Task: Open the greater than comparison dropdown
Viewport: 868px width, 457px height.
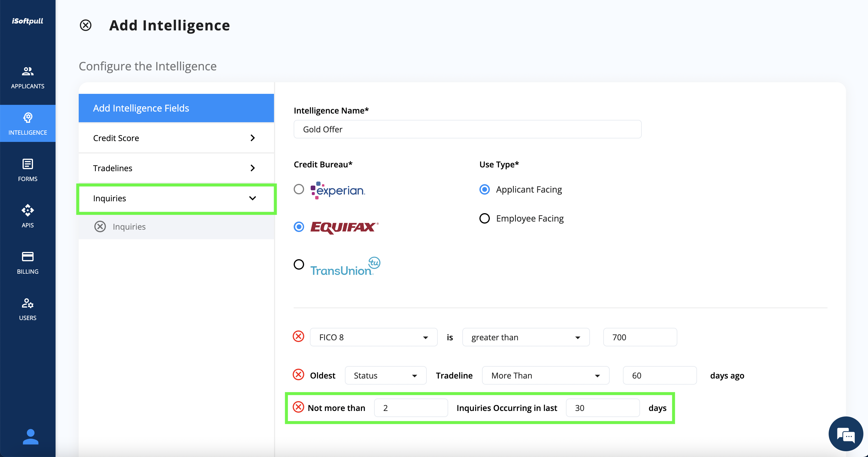Action: pos(526,337)
